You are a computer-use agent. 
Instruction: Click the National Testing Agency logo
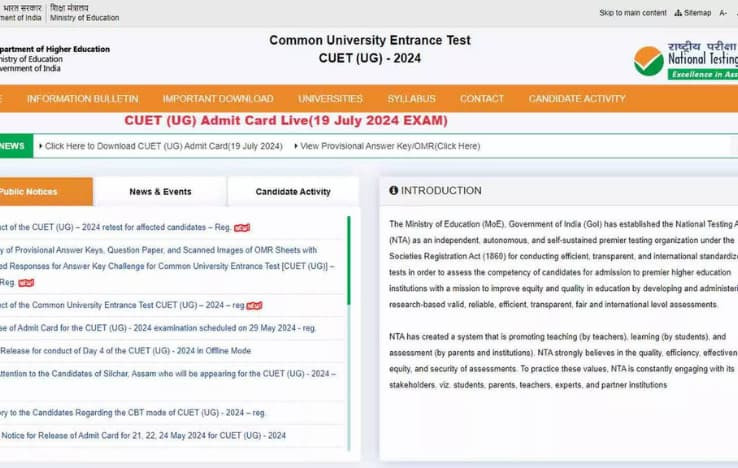click(x=686, y=60)
